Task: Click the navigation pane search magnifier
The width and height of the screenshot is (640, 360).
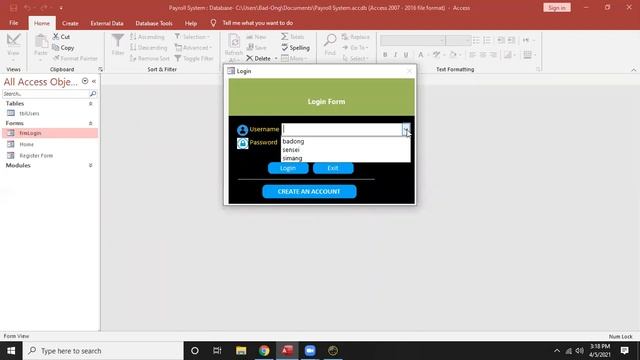Action: (x=93, y=94)
